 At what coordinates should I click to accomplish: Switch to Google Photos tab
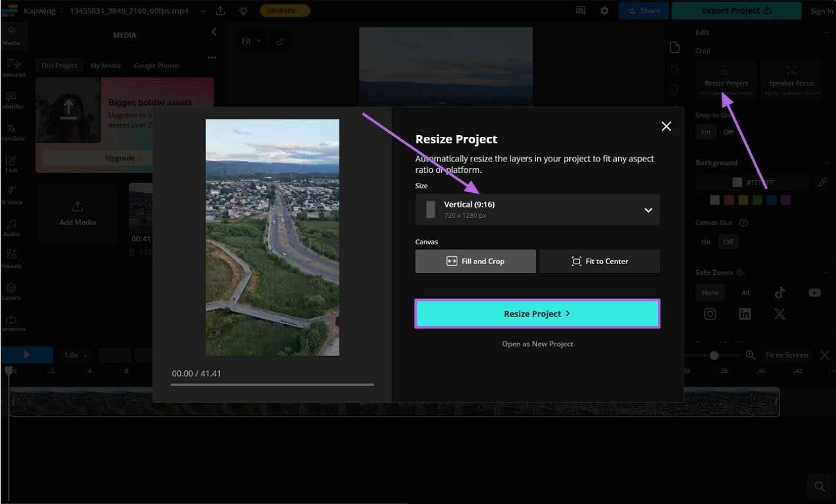pyautogui.click(x=156, y=66)
